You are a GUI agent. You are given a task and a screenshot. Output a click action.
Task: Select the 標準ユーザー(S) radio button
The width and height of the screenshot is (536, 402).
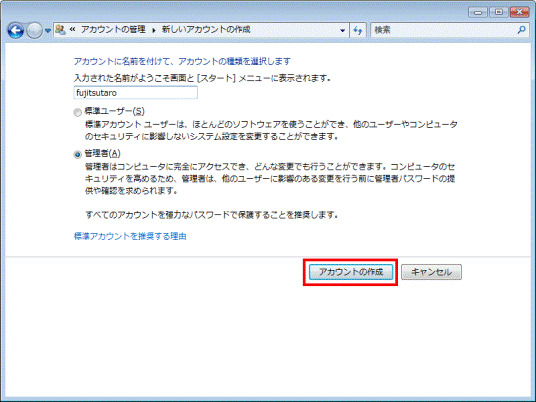tap(78, 112)
